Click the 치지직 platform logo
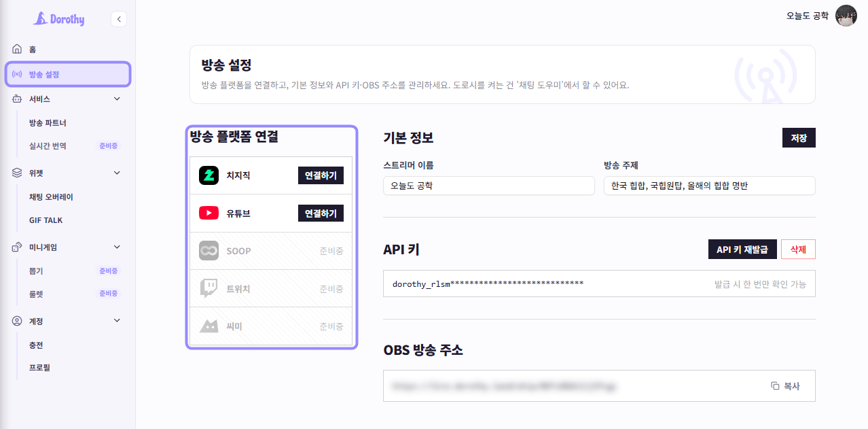Image resolution: width=868 pixels, height=429 pixels. pyautogui.click(x=209, y=175)
